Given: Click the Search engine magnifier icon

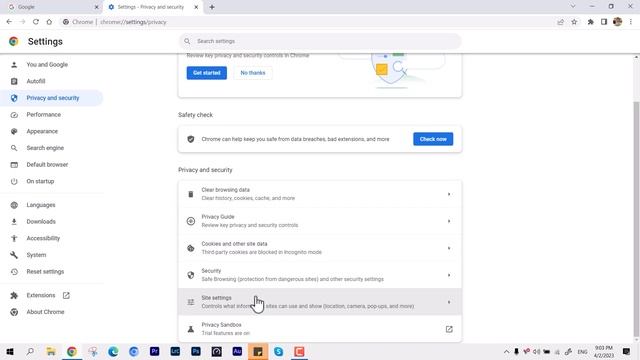Looking at the screenshot, I should (x=14, y=148).
